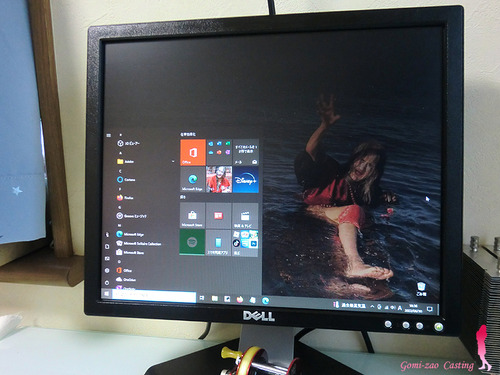The image size is (500, 375).
Task: Open the taskbar clock and date
Action: pyautogui.click(x=413, y=308)
